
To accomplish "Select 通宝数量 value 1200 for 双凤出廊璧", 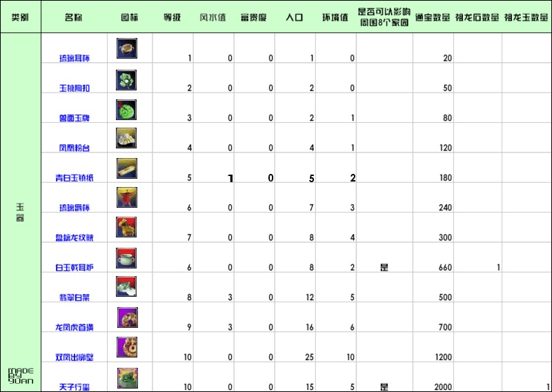I will click(444, 357).
